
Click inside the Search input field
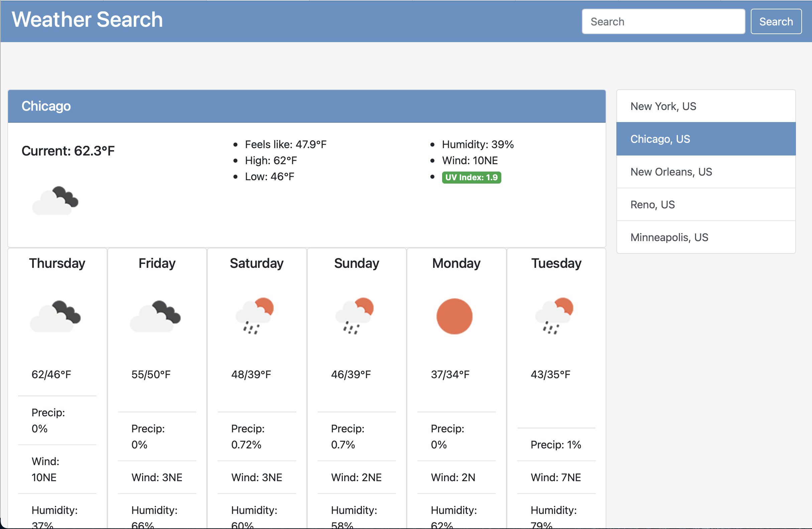pyautogui.click(x=663, y=21)
